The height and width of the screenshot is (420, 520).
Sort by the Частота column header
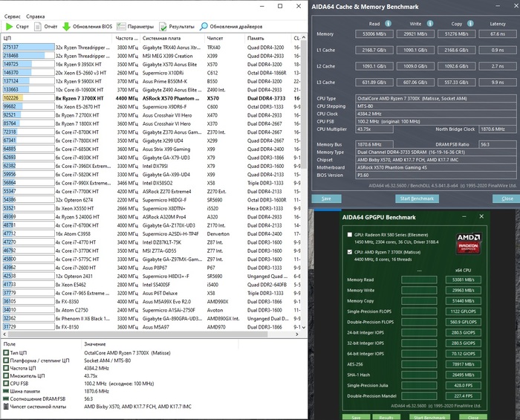pyautogui.click(x=126, y=38)
